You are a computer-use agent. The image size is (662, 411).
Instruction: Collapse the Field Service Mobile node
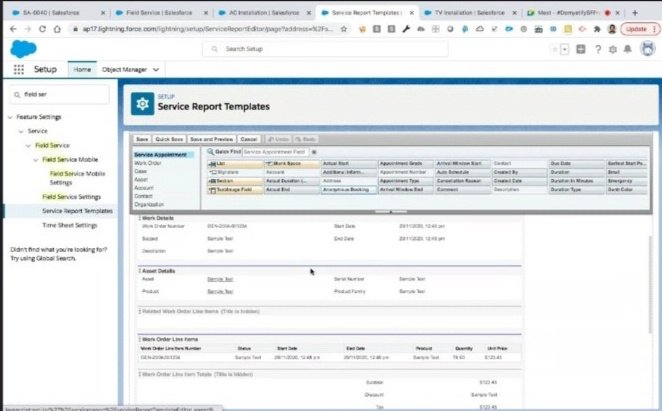[x=36, y=160]
